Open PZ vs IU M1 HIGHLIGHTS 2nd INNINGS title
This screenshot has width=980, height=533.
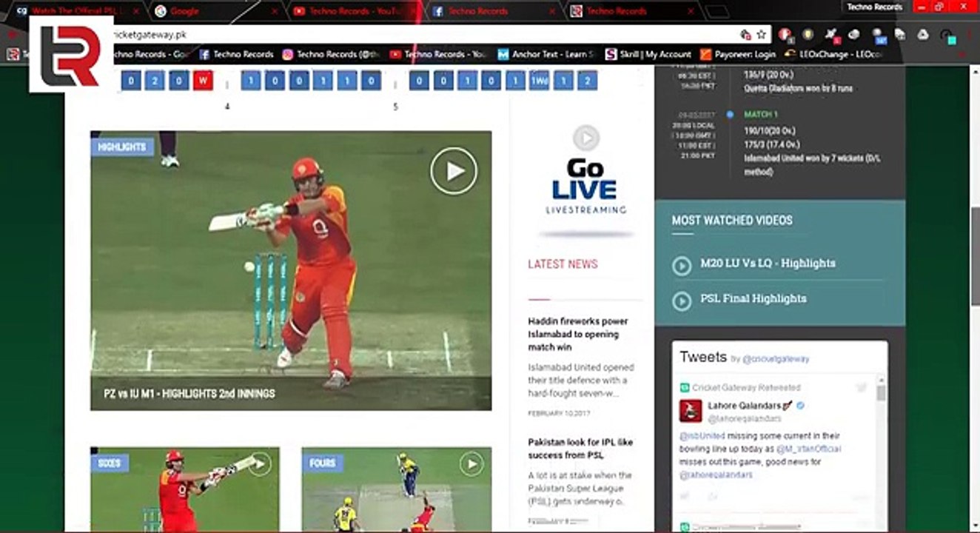tap(189, 393)
